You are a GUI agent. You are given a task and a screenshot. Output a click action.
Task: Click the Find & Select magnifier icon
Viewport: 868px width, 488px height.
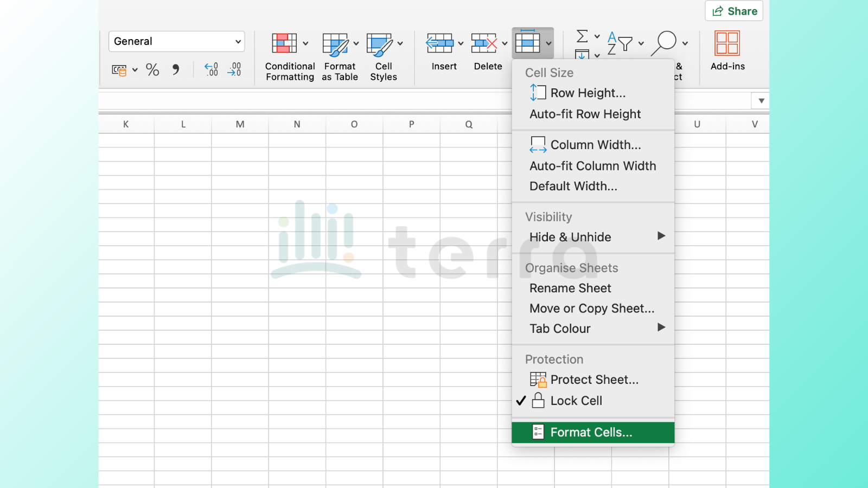[663, 43]
